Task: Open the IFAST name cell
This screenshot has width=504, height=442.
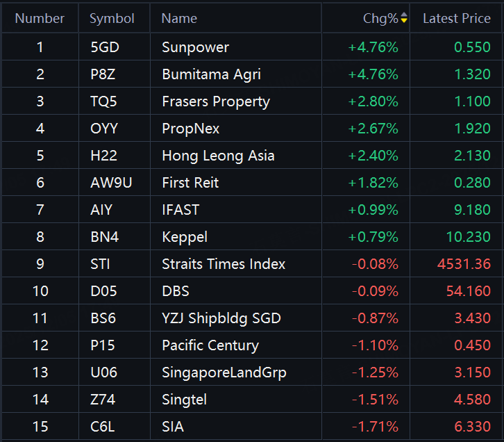Action: point(180,210)
